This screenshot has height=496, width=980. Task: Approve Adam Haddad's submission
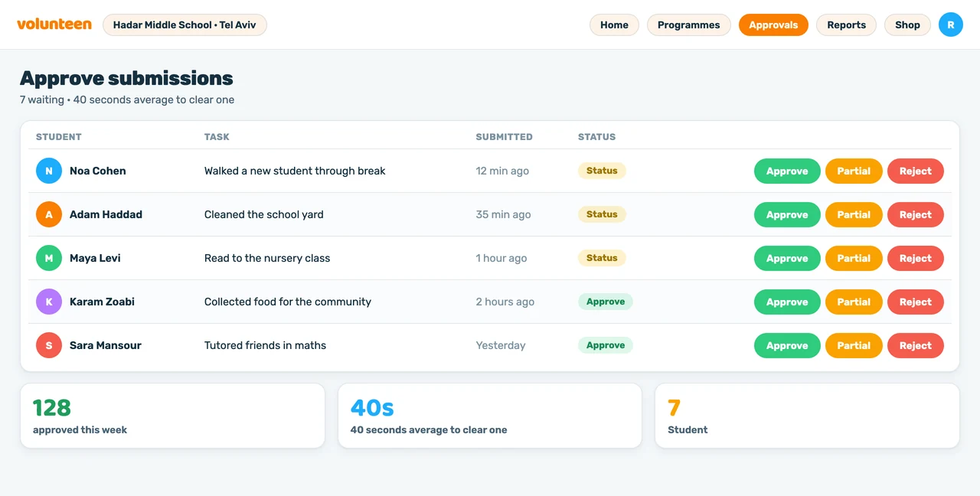coord(787,214)
